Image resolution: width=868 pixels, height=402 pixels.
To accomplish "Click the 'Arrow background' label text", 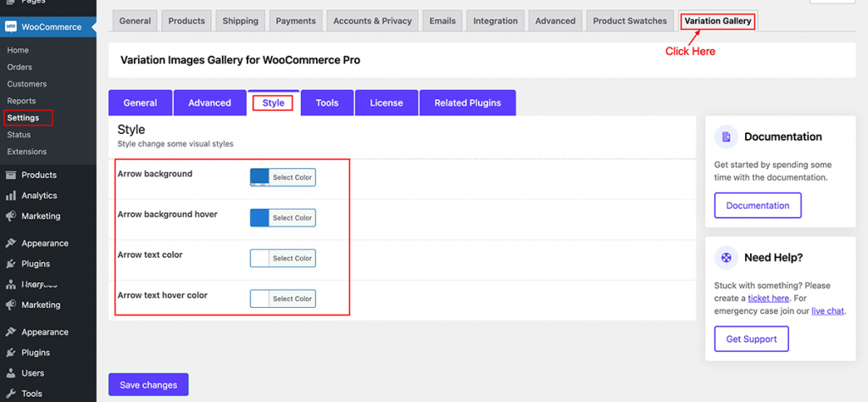I will [155, 174].
